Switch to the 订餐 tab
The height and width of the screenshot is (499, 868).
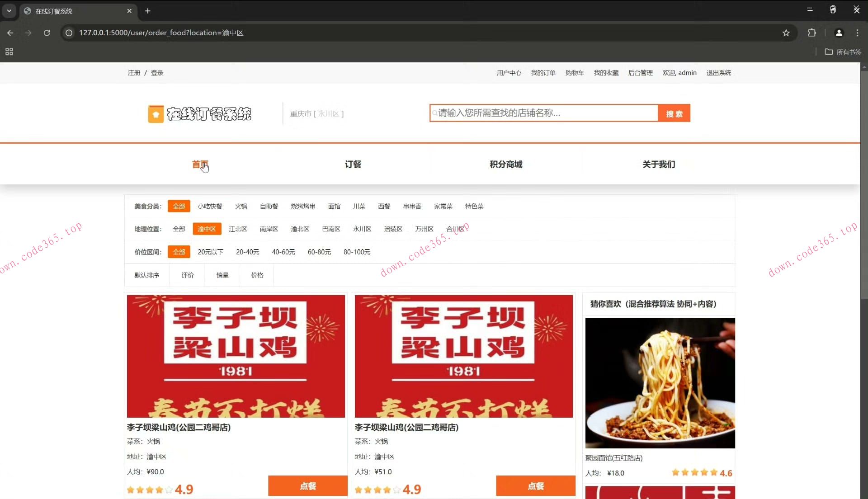point(353,164)
